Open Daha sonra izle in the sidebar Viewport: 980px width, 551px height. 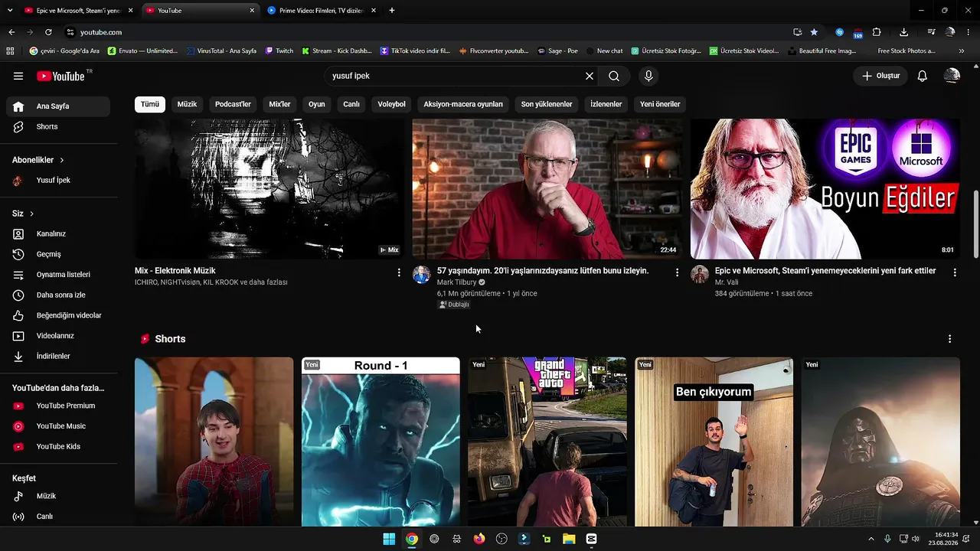(58, 295)
